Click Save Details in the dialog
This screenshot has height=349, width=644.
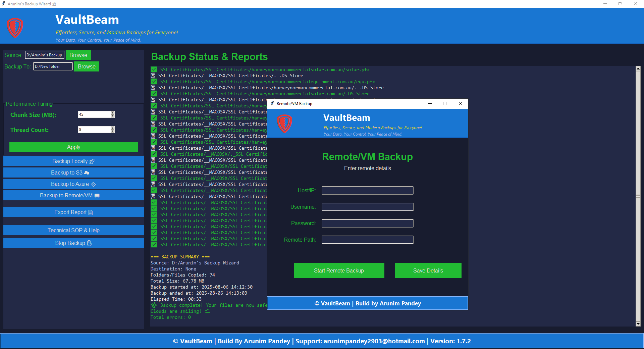click(x=428, y=270)
